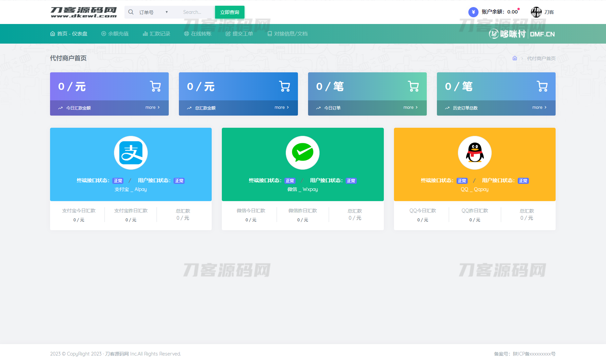Viewport: 606px width, 364px height.
Task: Click the magnifier search icon
Action: pos(131,12)
